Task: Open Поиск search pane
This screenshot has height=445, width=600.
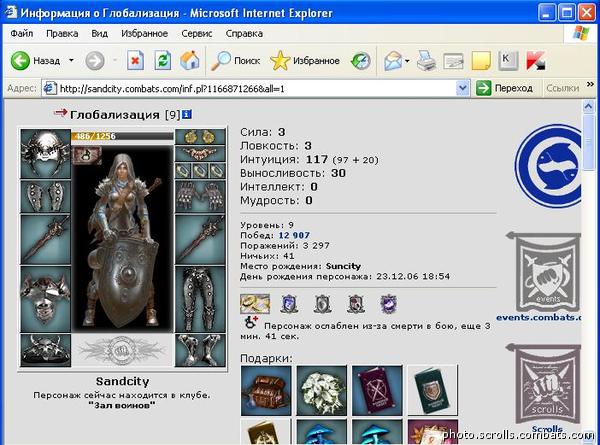Action: [x=235, y=60]
